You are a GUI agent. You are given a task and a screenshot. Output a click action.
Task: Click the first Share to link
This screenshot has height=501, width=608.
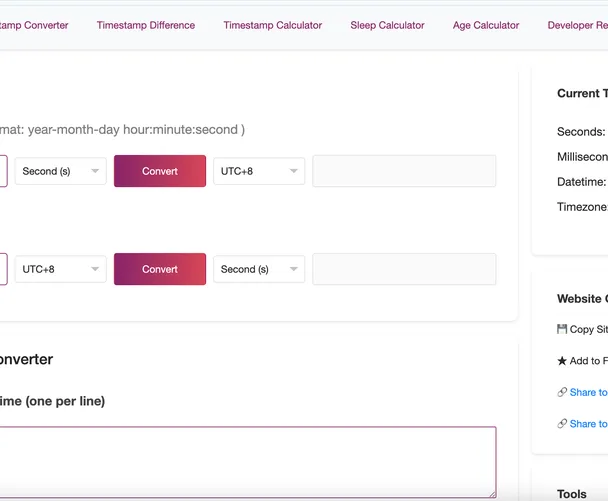tap(589, 392)
